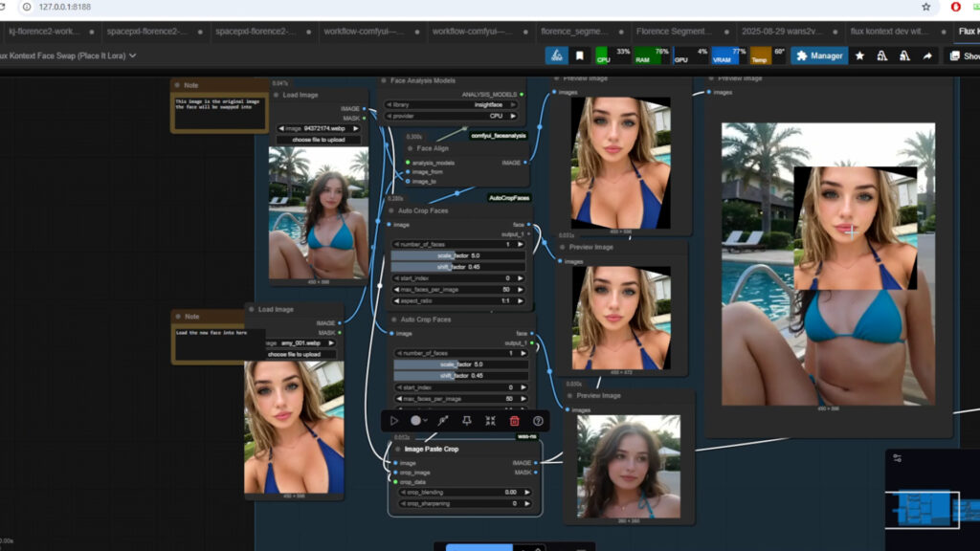The width and height of the screenshot is (980, 551).
Task: Click the red delete node trash icon
Action: click(514, 420)
